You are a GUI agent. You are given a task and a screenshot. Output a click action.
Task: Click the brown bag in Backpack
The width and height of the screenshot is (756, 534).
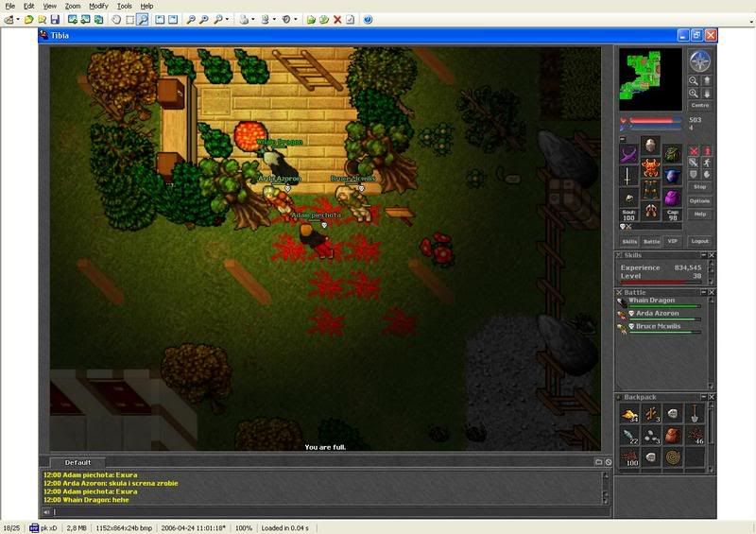coord(673,436)
